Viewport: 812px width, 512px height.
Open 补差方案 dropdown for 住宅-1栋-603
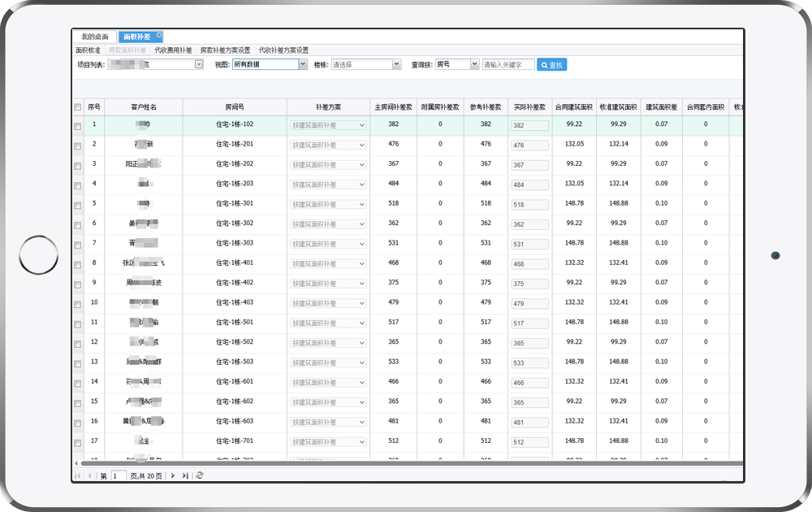tap(328, 423)
